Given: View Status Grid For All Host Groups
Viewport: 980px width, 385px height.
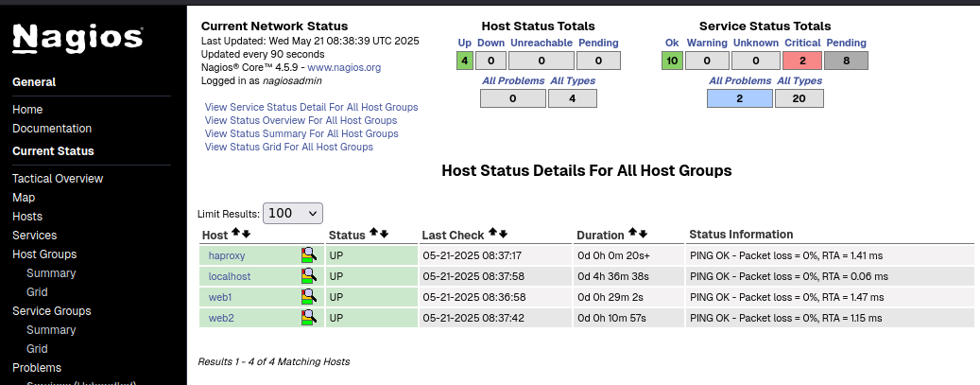Looking at the screenshot, I should pos(289,148).
